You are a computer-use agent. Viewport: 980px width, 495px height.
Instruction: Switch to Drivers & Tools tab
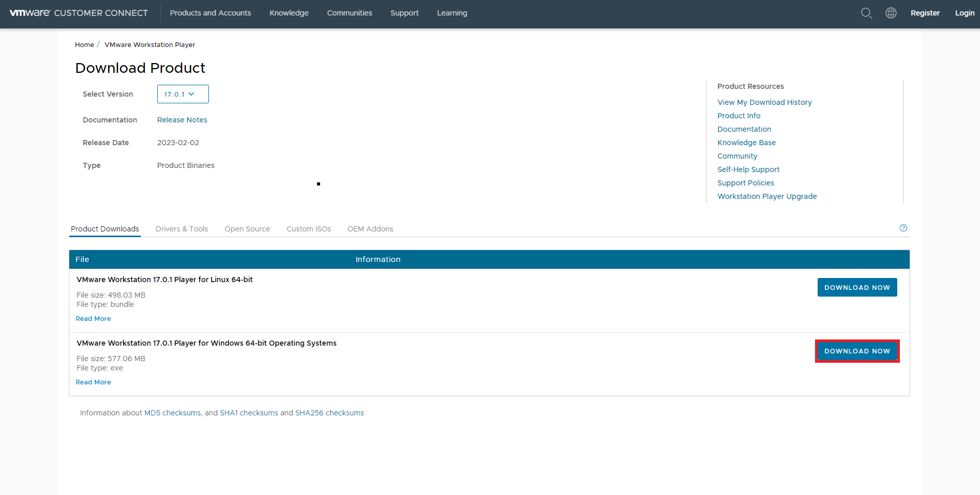[x=182, y=229]
